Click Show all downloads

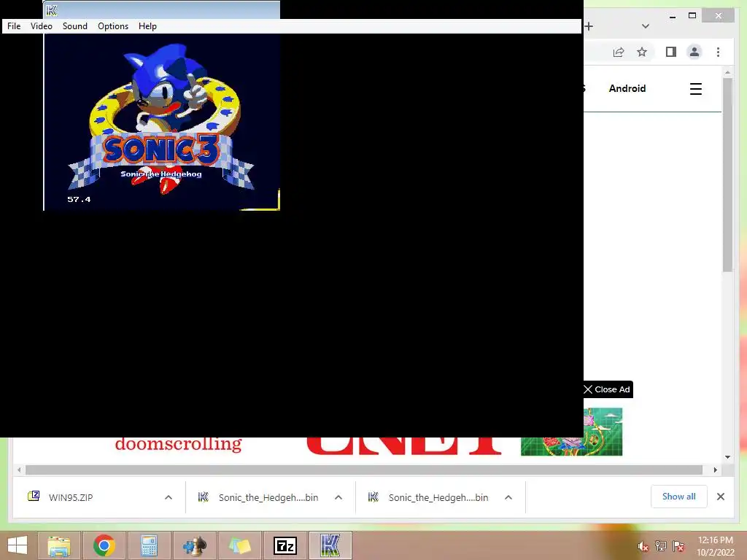[x=679, y=497]
